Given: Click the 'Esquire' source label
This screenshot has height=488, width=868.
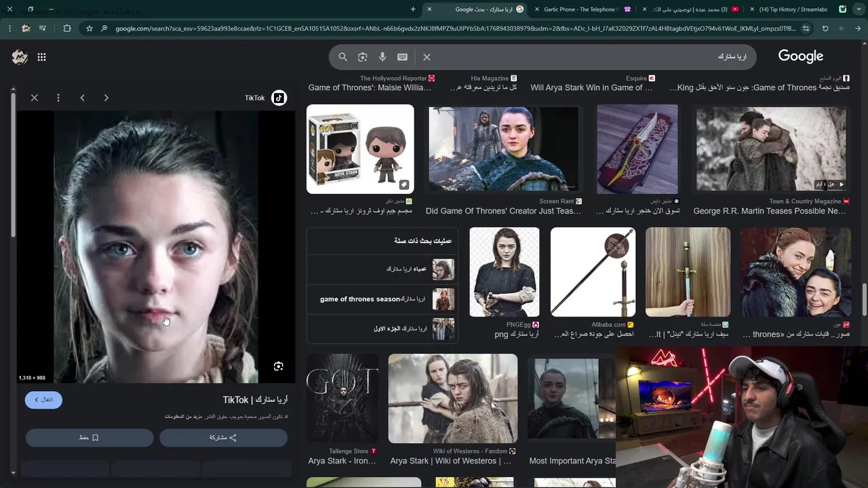Looking at the screenshot, I should [x=636, y=79].
